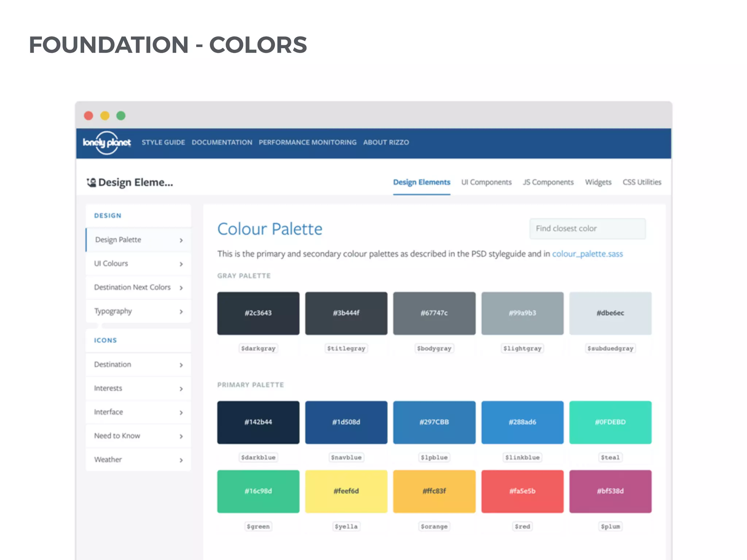This screenshot has height=560, width=747.
Task: Click the Colour Palette heading
Action: [x=270, y=229]
